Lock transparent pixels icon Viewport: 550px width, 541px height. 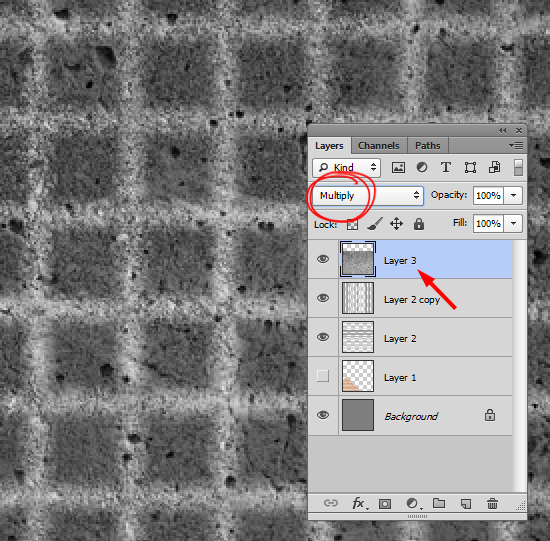(x=352, y=224)
